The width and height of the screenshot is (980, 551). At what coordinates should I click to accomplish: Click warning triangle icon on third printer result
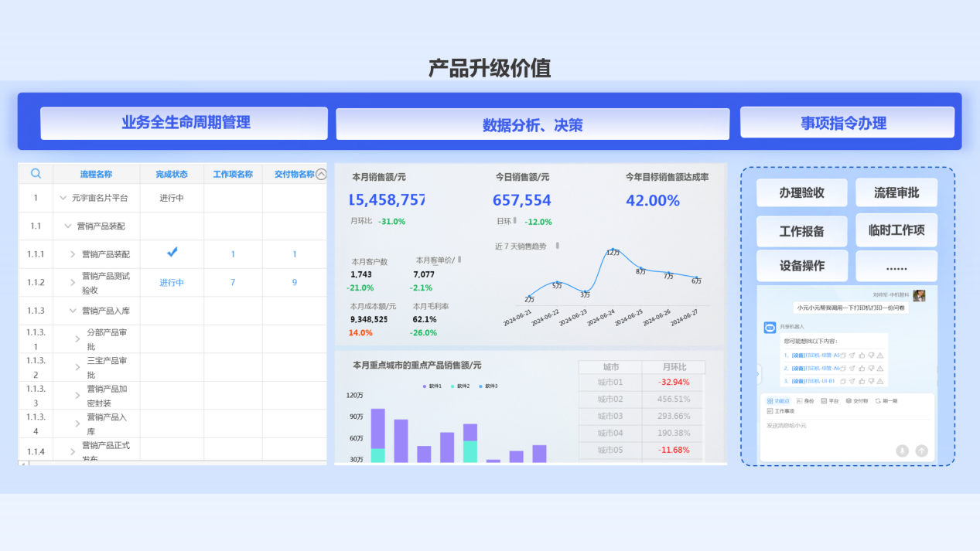(879, 381)
